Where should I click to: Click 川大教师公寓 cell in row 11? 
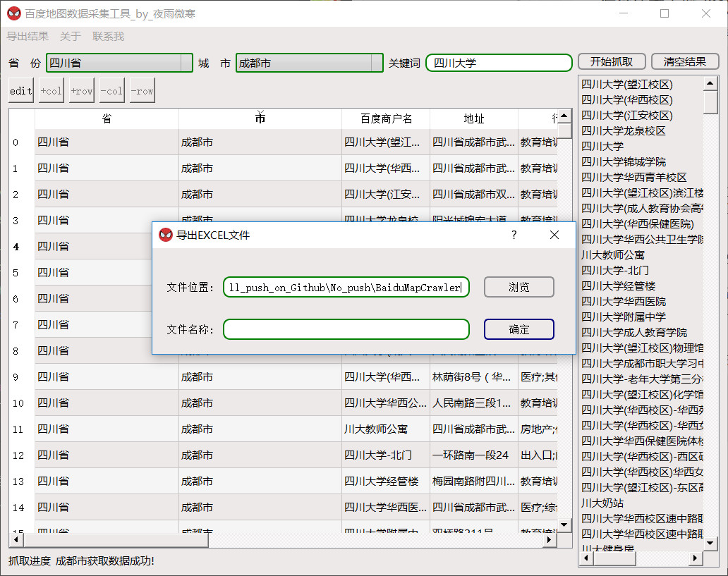pyautogui.click(x=385, y=429)
